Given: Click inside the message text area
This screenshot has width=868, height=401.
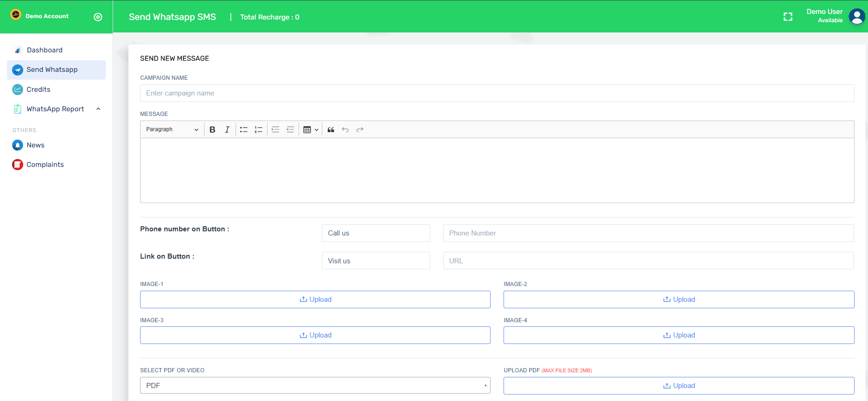Looking at the screenshot, I should click(x=497, y=170).
